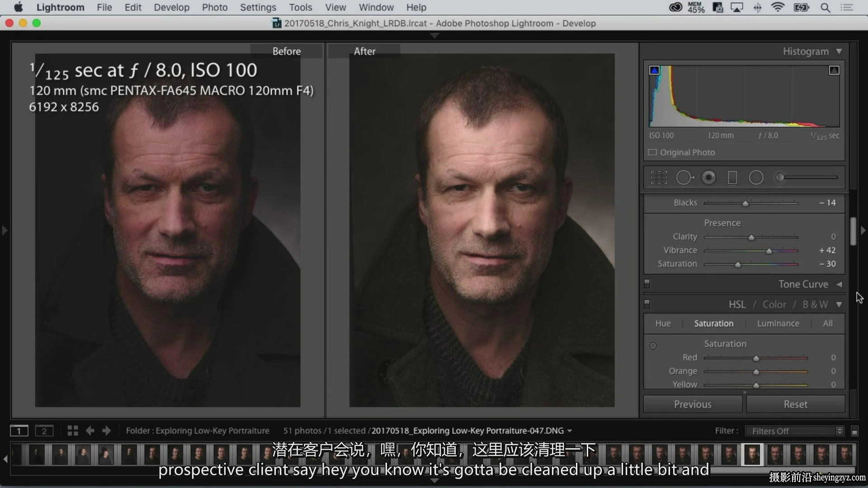Select the Red Eye Correction tool

[x=708, y=178]
